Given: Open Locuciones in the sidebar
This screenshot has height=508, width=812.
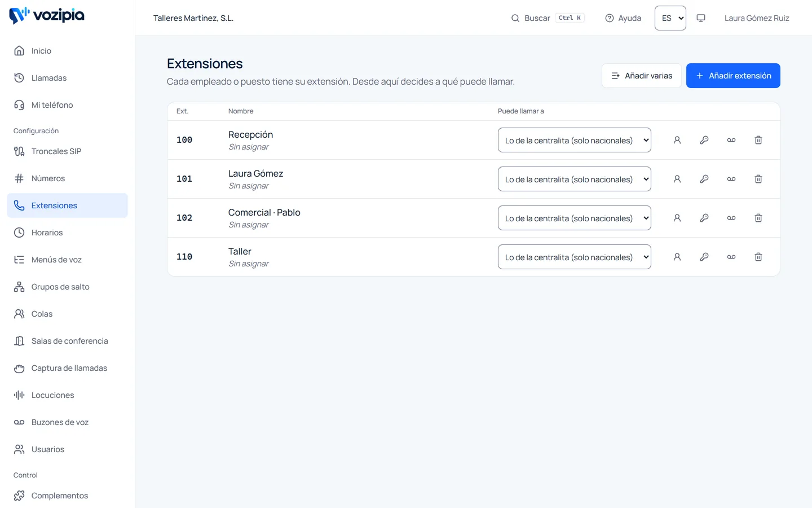Looking at the screenshot, I should pos(67,395).
